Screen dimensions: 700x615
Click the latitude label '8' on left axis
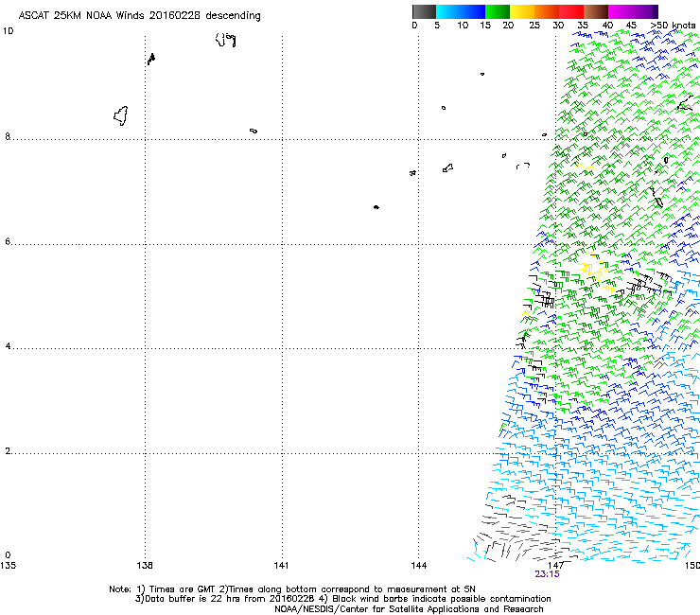(x=8, y=136)
